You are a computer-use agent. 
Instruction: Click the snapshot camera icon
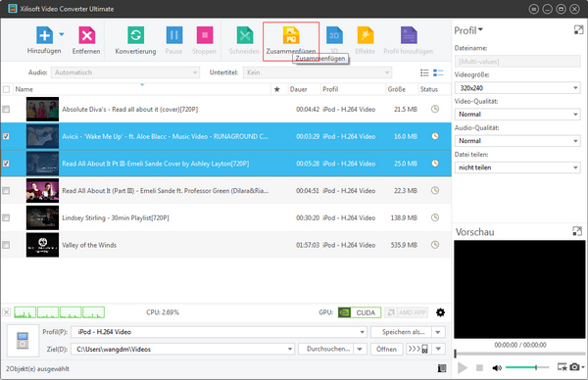click(x=574, y=367)
